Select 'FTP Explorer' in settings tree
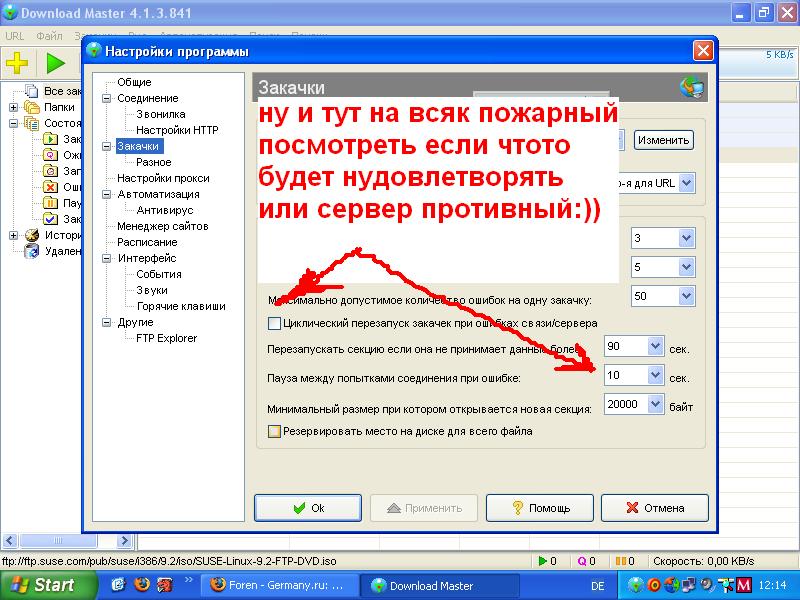Screen dimensions: 800x600 (x=166, y=338)
